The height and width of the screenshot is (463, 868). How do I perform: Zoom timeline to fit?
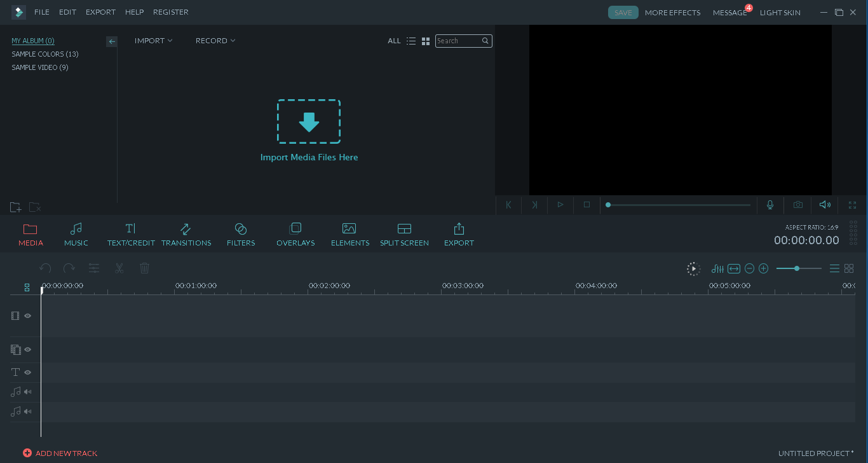point(734,269)
